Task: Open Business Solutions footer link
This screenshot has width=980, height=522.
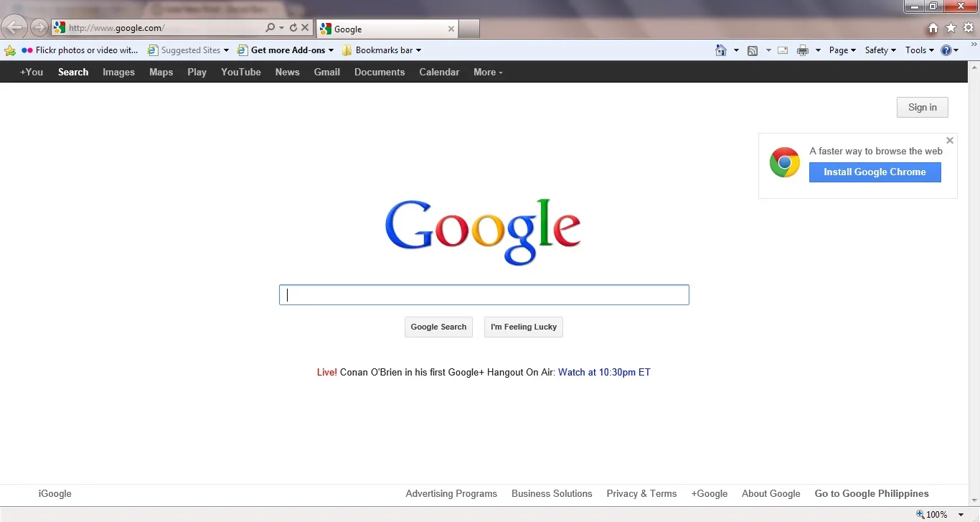Action: point(552,494)
